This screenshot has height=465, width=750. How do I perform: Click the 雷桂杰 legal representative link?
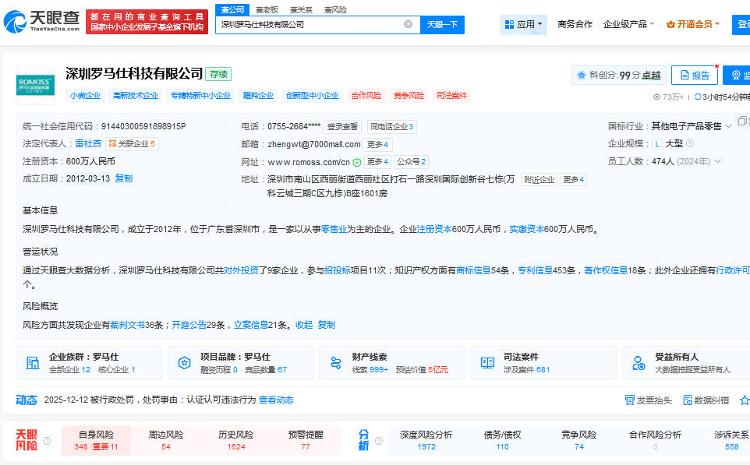coord(88,143)
